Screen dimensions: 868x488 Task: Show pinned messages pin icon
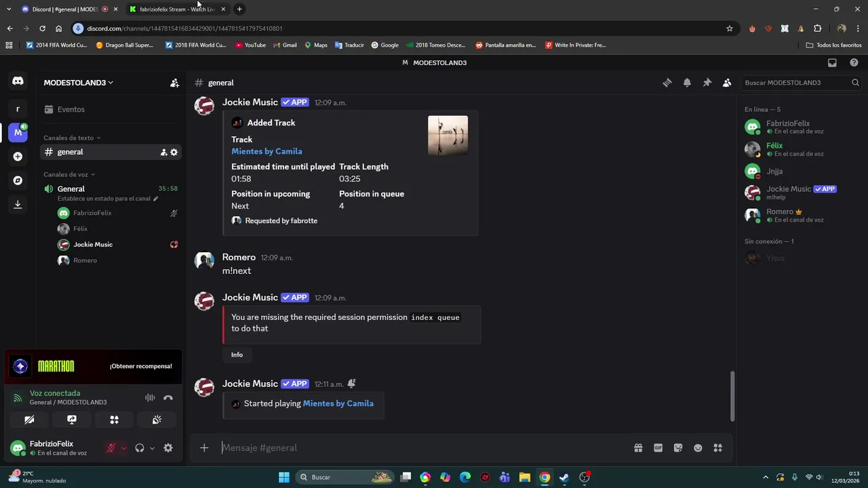(707, 83)
